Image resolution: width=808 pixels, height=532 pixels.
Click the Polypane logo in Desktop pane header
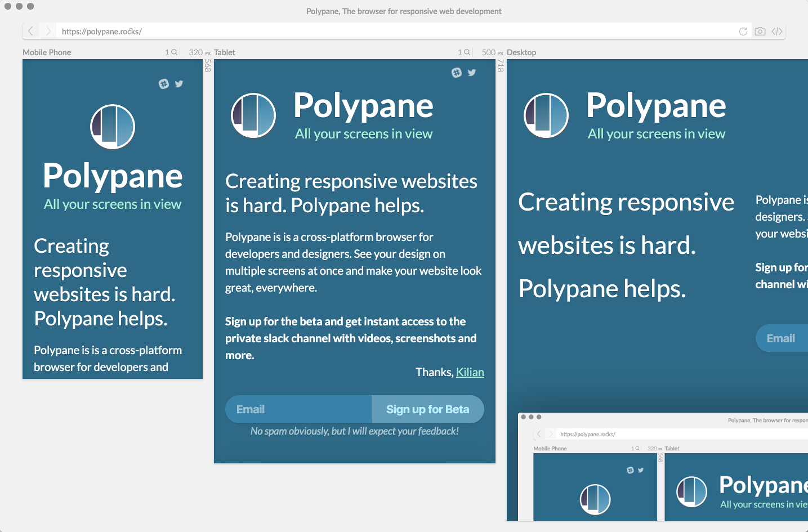[546, 115]
